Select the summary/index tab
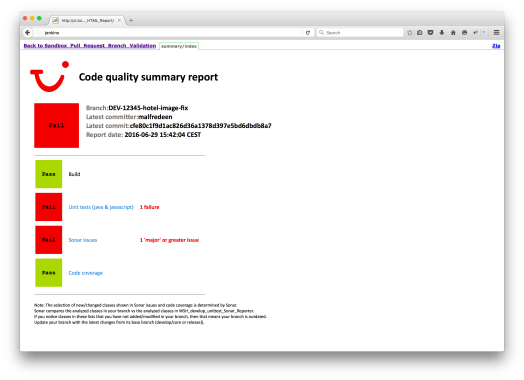Viewport: 524px width, 380px height. tap(179, 46)
